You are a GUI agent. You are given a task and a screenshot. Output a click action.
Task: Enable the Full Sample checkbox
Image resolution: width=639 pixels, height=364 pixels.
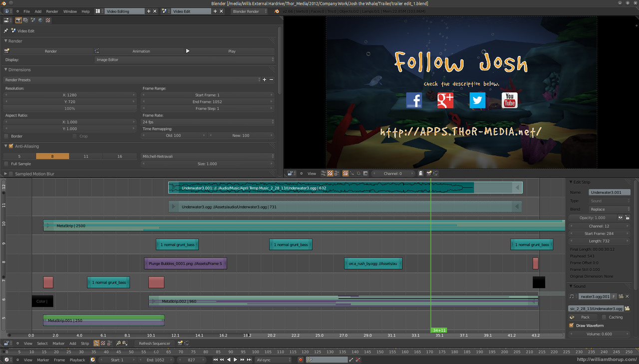coord(6,164)
